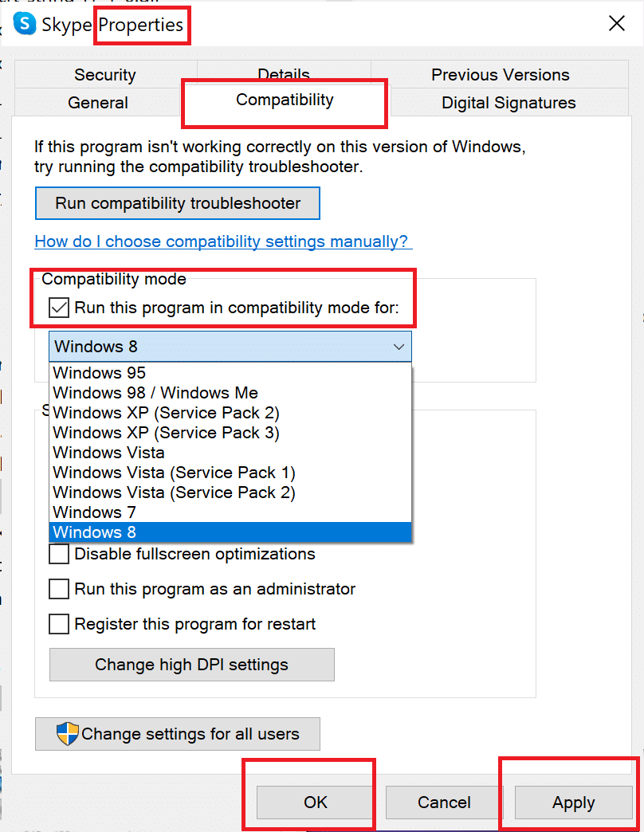Click Run compatibility troubleshooter button
The height and width of the screenshot is (832, 644).
point(178,203)
